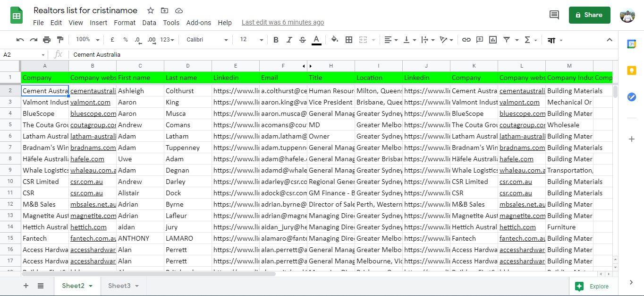Image resolution: width=644 pixels, height=296 pixels.
Task: Toggle bold formatting
Action: (276, 40)
